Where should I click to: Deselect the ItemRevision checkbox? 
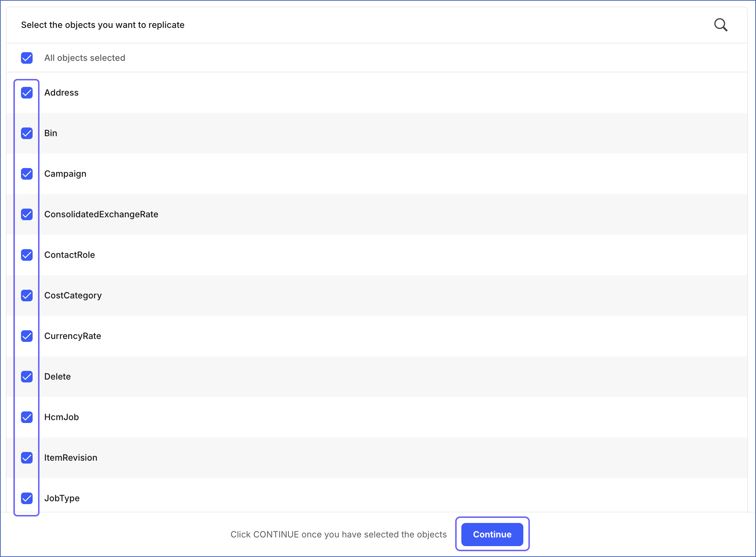pyautogui.click(x=26, y=458)
